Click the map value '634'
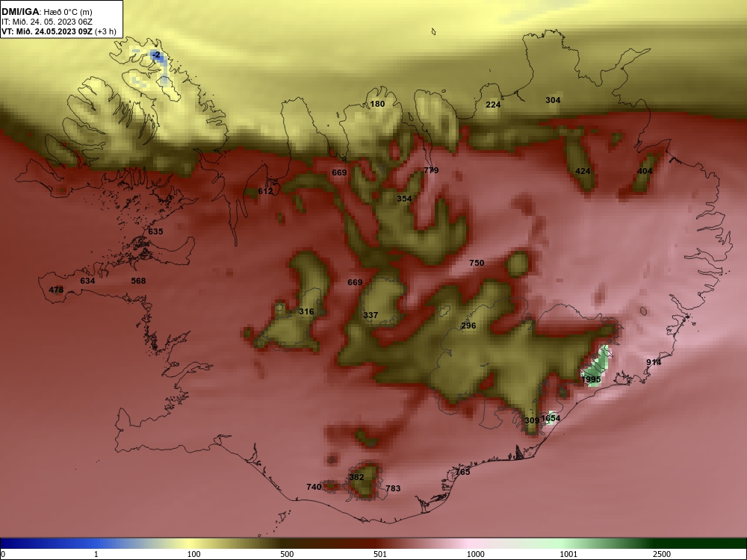The image size is (747, 560). tap(87, 281)
